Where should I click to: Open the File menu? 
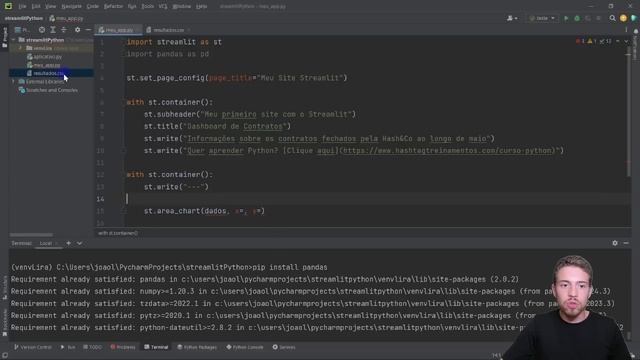22,7
